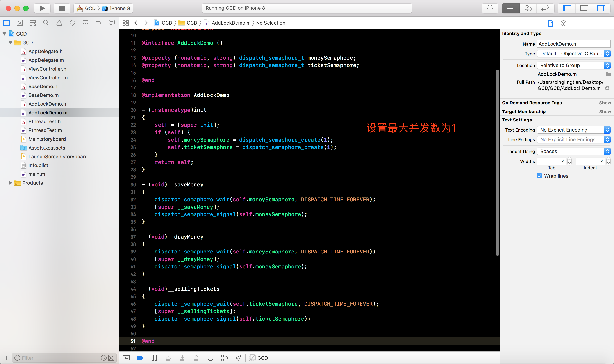Show the Report navigator
The height and width of the screenshot is (364, 614).
tap(112, 23)
